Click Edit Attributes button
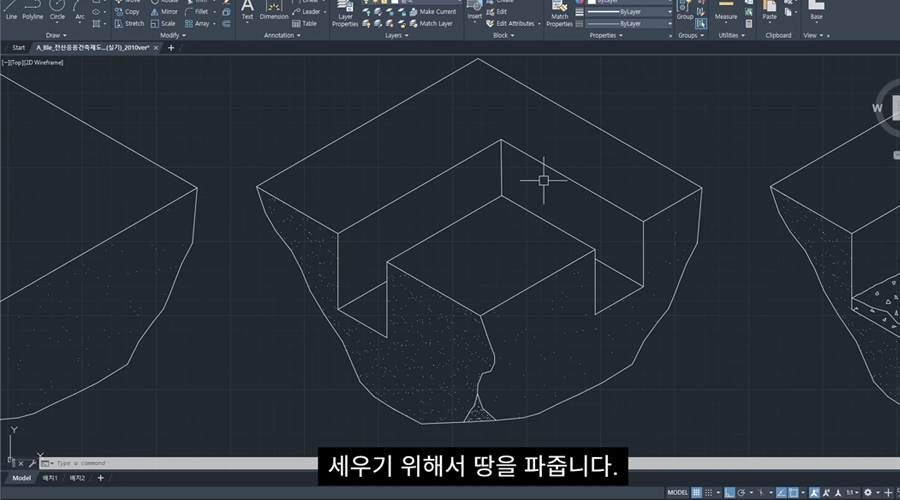The image size is (900, 500). click(x=510, y=24)
